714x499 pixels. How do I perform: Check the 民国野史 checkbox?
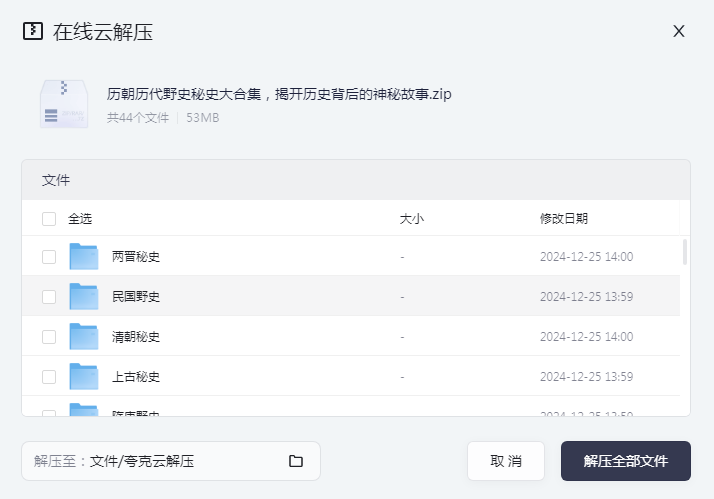pos(49,297)
